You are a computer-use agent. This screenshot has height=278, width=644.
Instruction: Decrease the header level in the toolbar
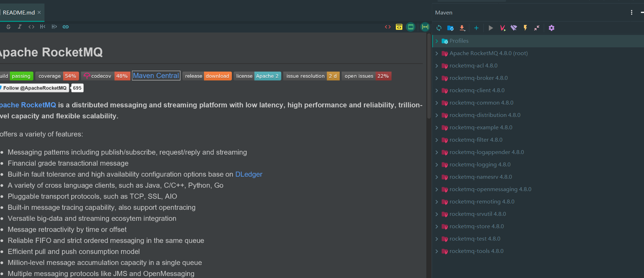pos(43,27)
